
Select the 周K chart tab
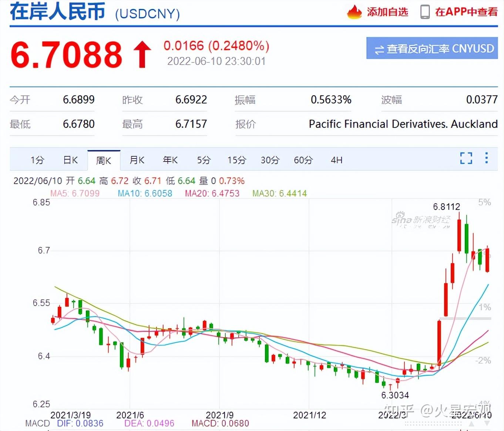[104, 160]
